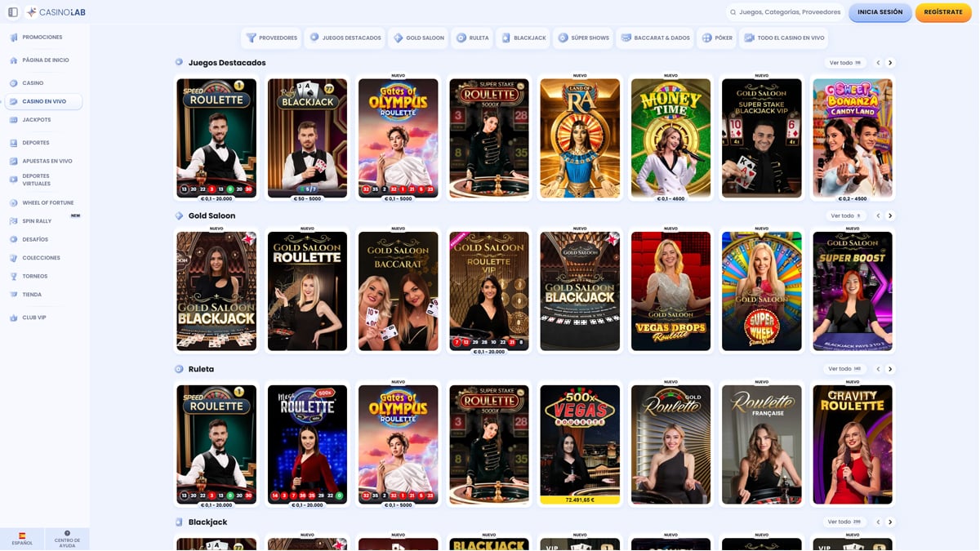Click the Apuestas en Vivo sidebar icon
Viewport: 980px width, 551px height.
[14, 161]
